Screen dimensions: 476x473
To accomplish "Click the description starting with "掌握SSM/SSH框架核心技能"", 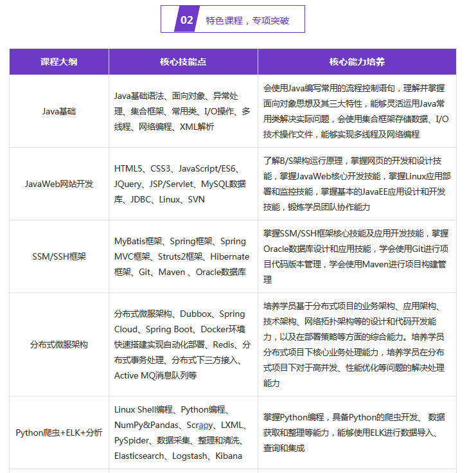I will (x=357, y=256).
